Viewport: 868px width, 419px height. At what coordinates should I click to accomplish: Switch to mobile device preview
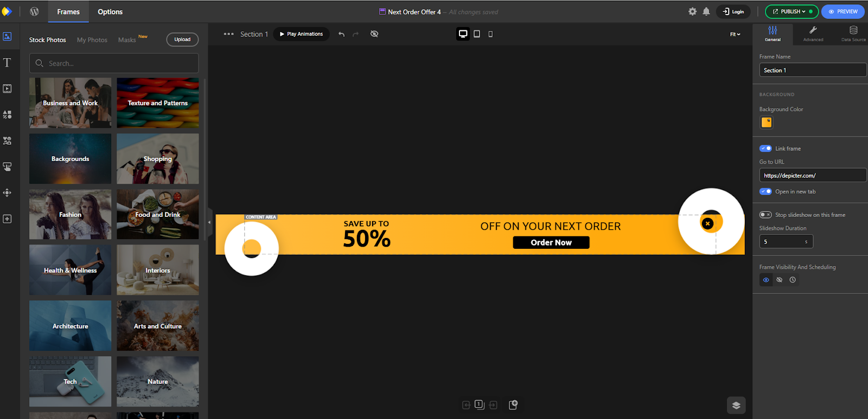tap(490, 34)
